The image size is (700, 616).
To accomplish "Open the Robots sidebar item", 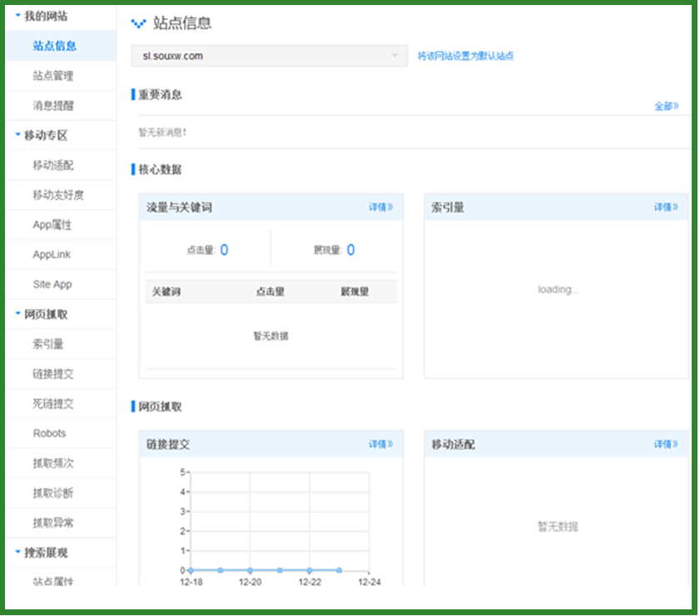I will pos(49,433).
